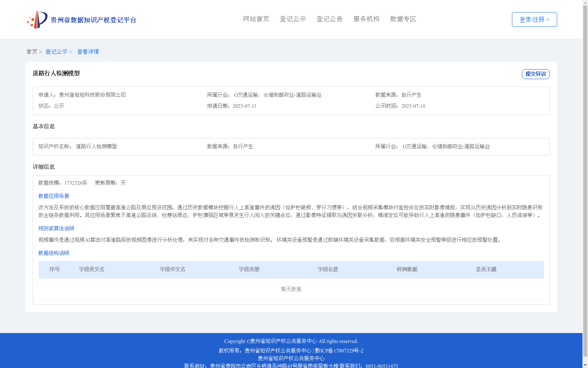
Task: Click the 查看详情 breadcrumb
Action: point(88,52)
